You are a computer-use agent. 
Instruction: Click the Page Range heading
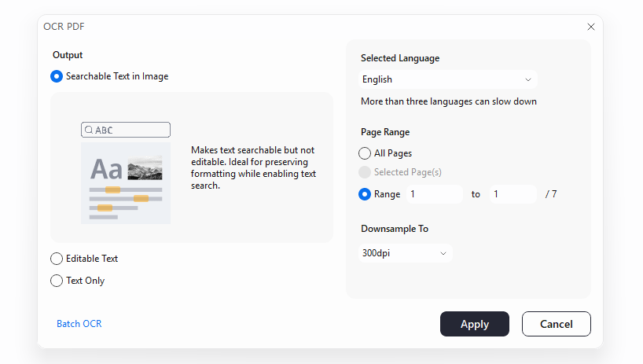pyautogui.click(x=385, y=132)
